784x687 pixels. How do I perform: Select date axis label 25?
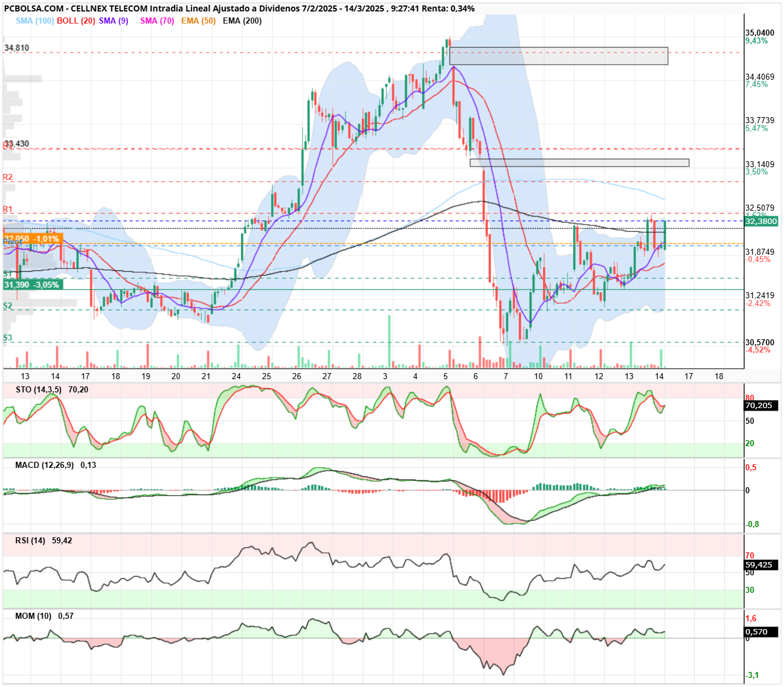click(266, 376)
